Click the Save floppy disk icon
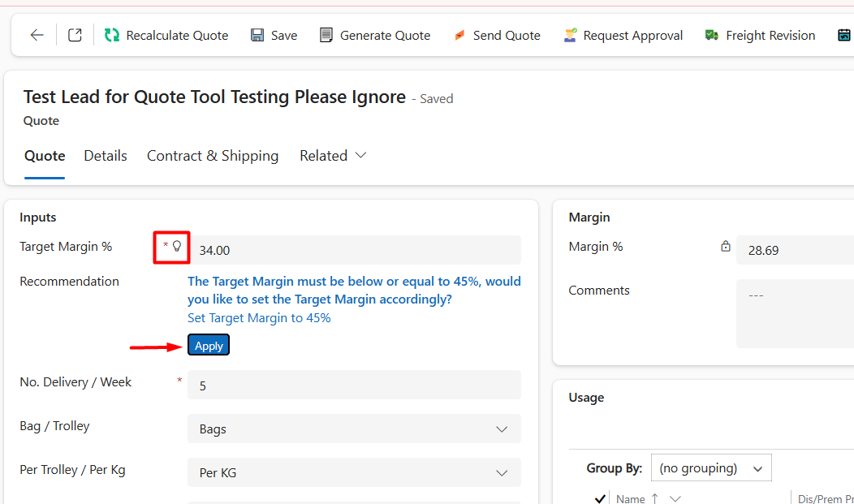The image size is (854, 504). pos(257,36)
